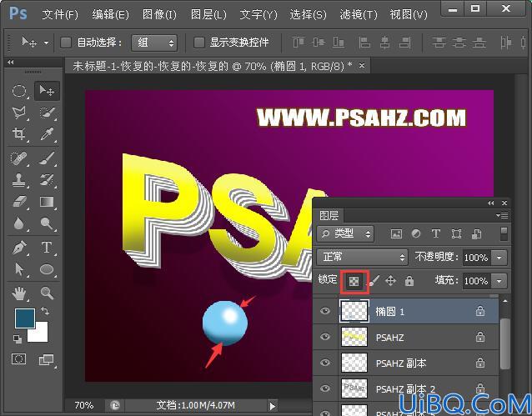Image resolution: width=532 pixels, height=416 pixels.
Task: Open the Layers panel flyout menu
Action: (502, 215)
